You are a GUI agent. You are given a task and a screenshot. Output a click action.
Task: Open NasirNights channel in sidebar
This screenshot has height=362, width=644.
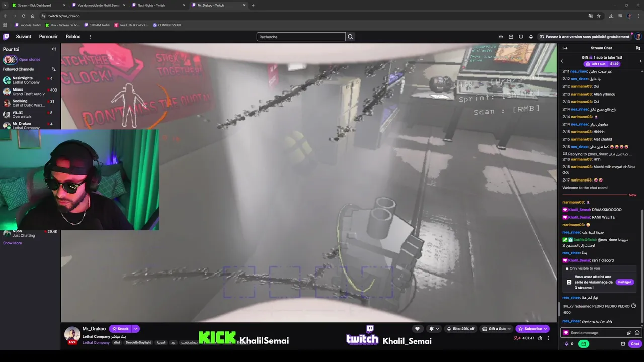point(30,80)
